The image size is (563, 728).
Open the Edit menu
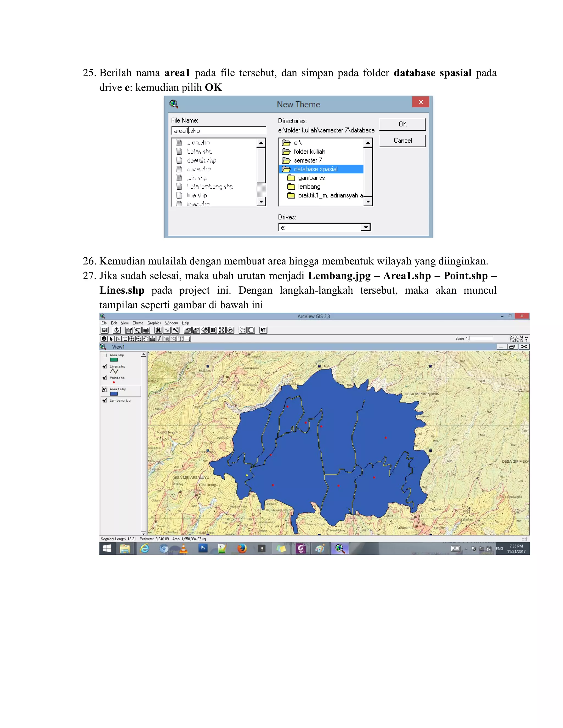click(114, 323)
